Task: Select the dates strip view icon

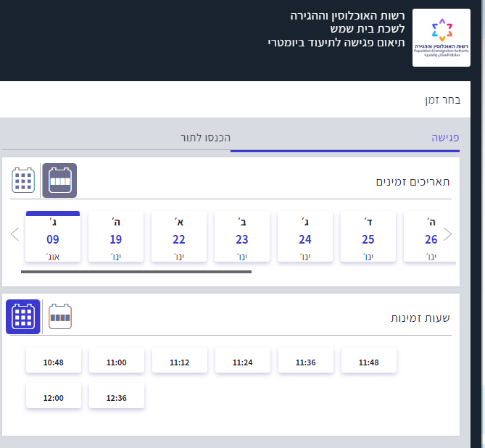Action: pyautogui.click(x=59, y=181)
